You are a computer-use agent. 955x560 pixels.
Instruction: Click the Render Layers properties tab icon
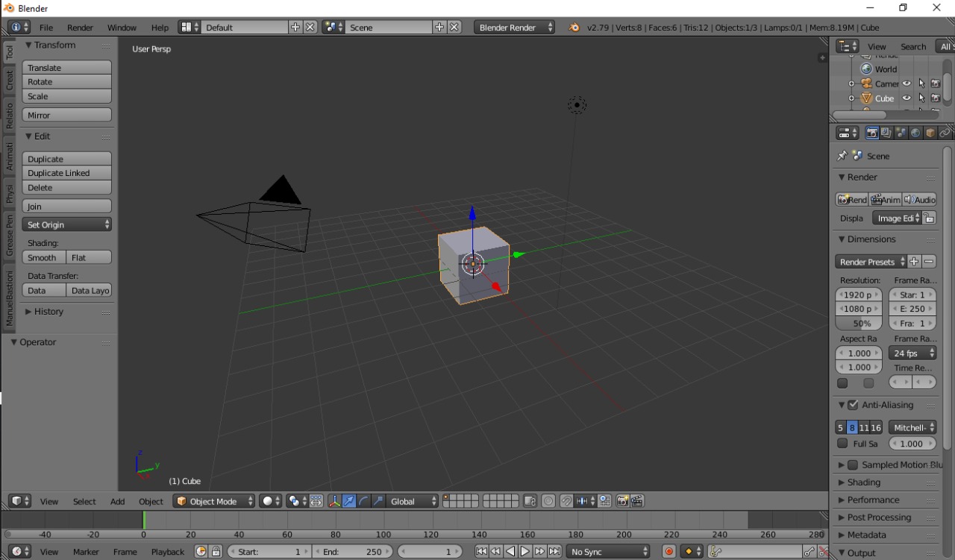(886, 133)
